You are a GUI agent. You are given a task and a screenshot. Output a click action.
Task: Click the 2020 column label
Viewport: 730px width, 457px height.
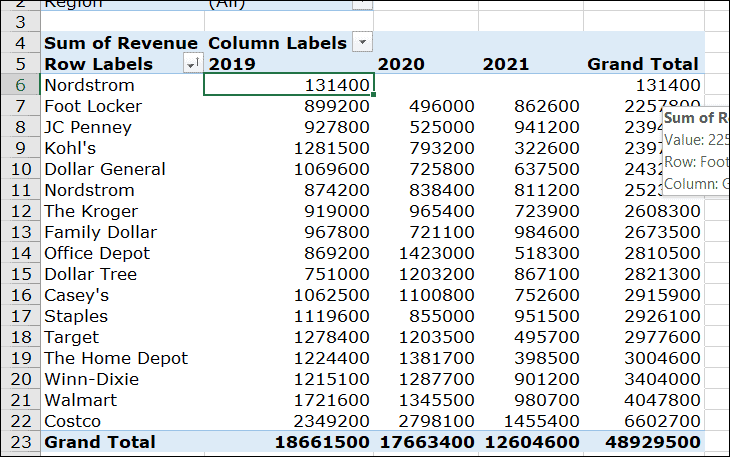click(401, 64)
